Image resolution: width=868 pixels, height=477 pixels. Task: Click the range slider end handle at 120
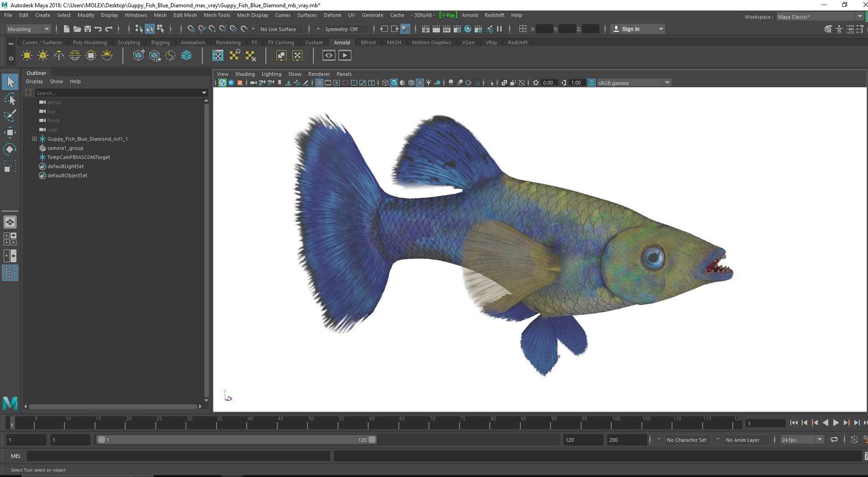coord(372,440)
